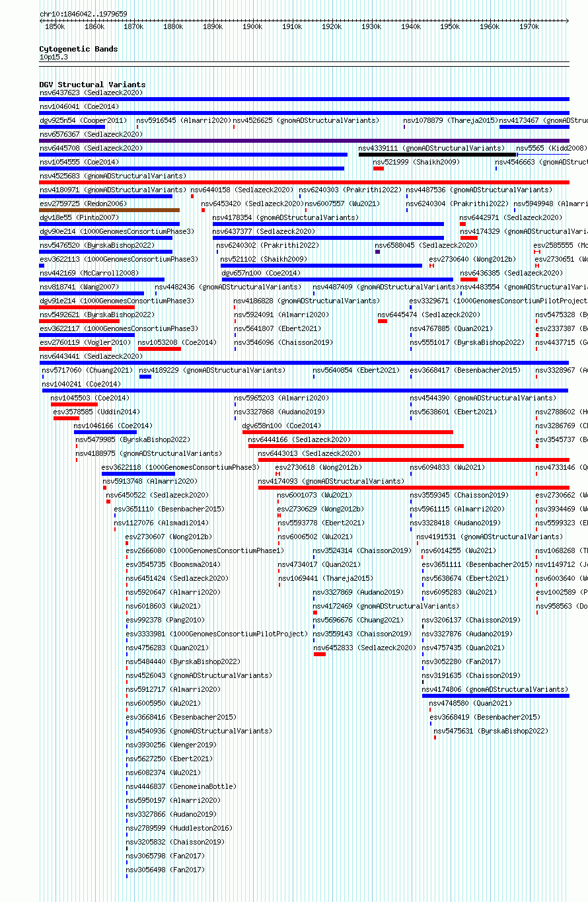
Task: Click the small blue bar of nsv4189229
Action: 145,377
